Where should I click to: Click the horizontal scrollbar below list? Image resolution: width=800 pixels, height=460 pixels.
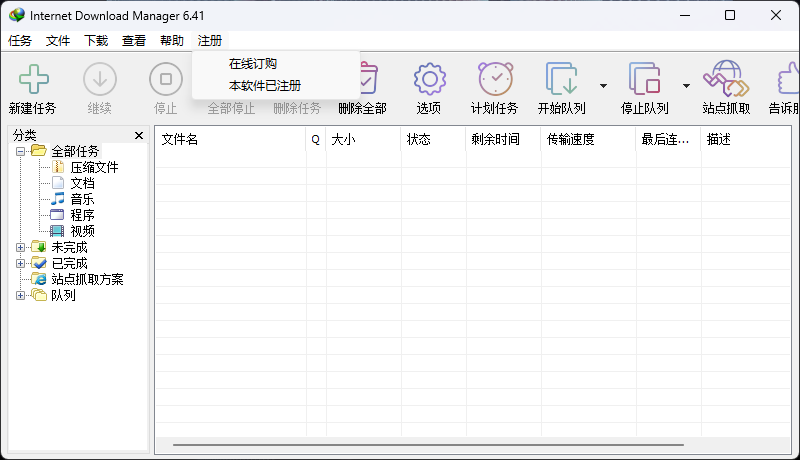click(x=428, y=444)
